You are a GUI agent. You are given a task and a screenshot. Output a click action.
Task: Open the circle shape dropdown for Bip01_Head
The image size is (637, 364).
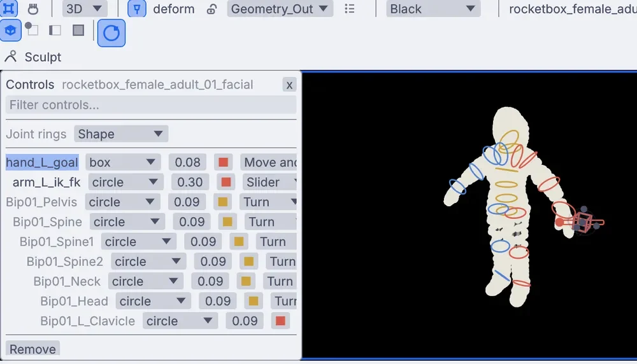[153, 302]
